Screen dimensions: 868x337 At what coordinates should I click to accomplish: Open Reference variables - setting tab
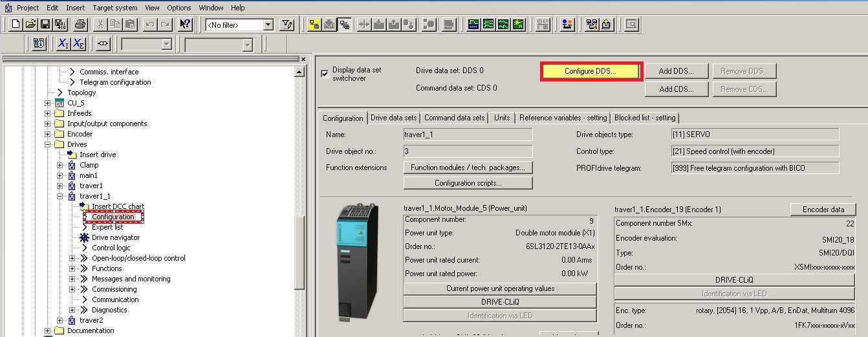coord(563,118)
